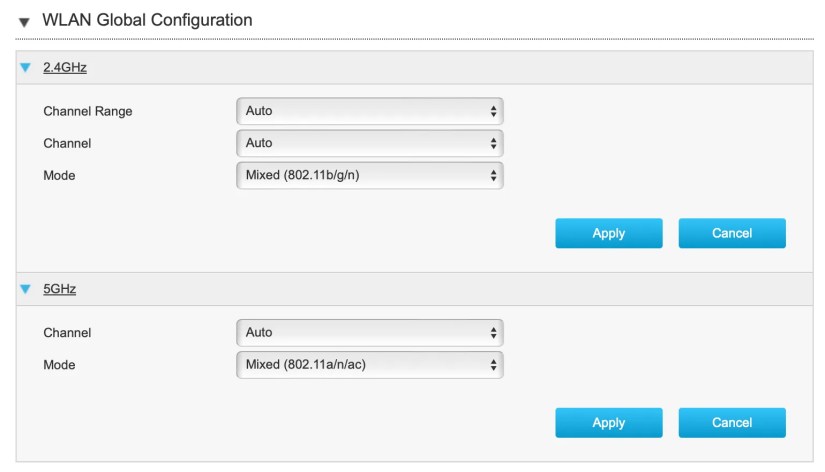Click the Mode label under 5GHz
Screen dimensions: 825x472
(x=59, y=365)
